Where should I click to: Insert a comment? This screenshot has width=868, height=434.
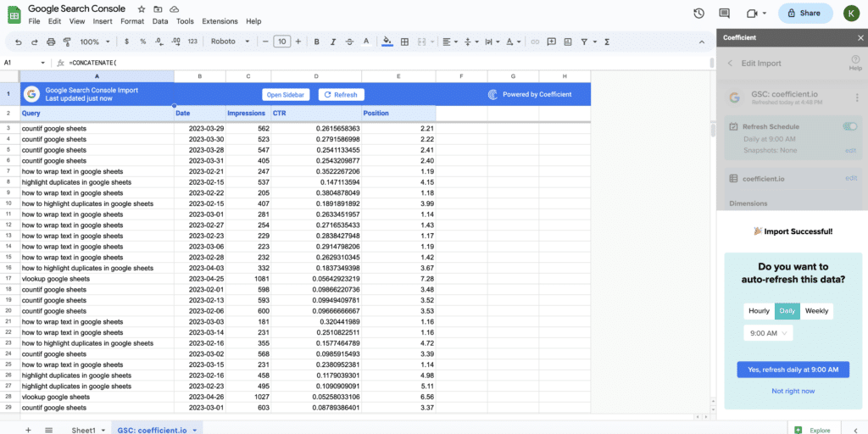pyautogui.click(x=551, y=42)
